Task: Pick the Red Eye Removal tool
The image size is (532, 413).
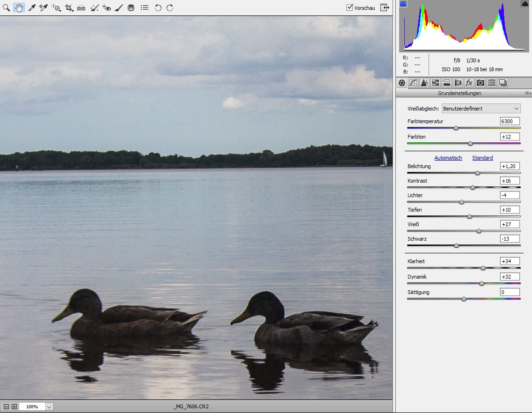Action: (x=106, y=8)
